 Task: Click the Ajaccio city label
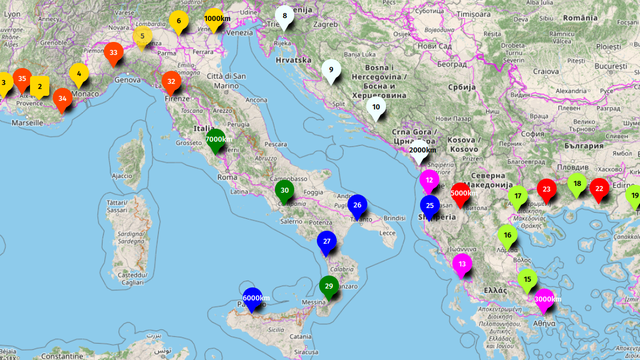[122, 176]
